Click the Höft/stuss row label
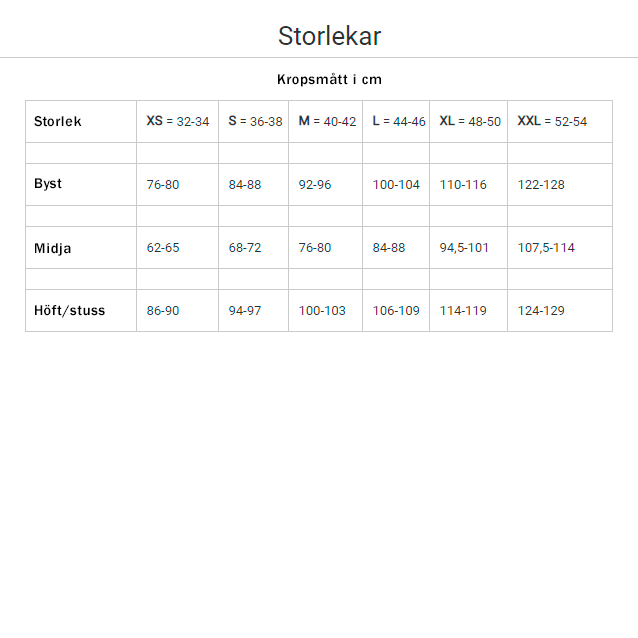Viewport: 638px width, 638px height. click(69, 311)
